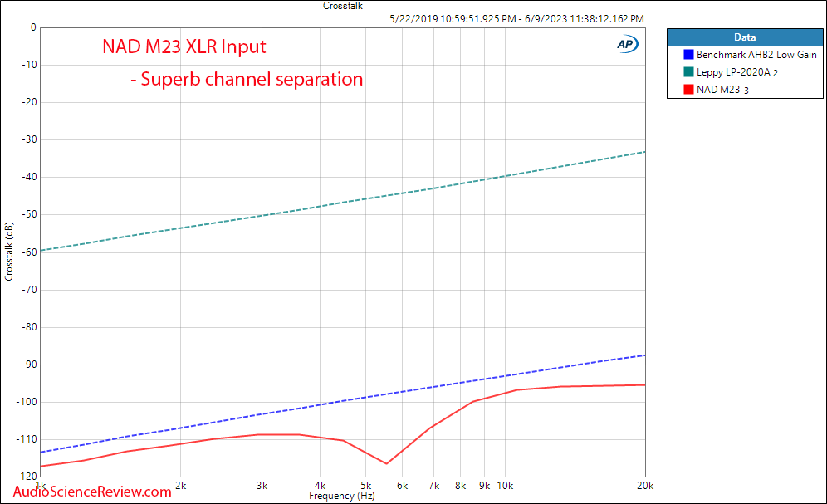
Task: Click the -30 dB axis tick label
Action: [x=29, y=139]
